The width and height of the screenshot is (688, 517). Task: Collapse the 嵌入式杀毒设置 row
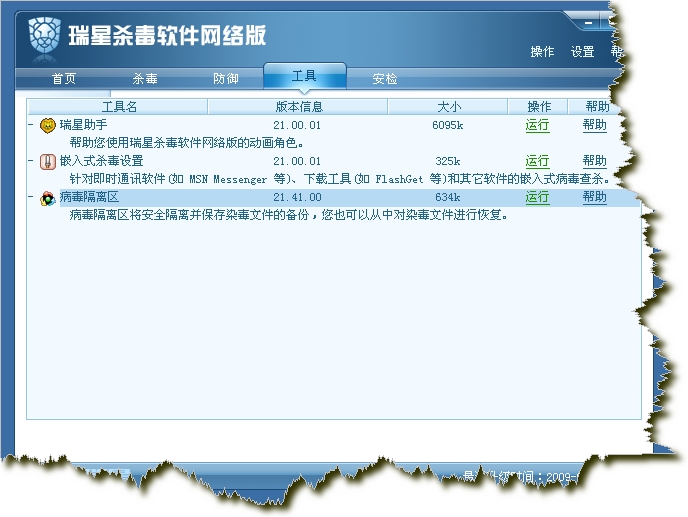[x=31, y=161]
